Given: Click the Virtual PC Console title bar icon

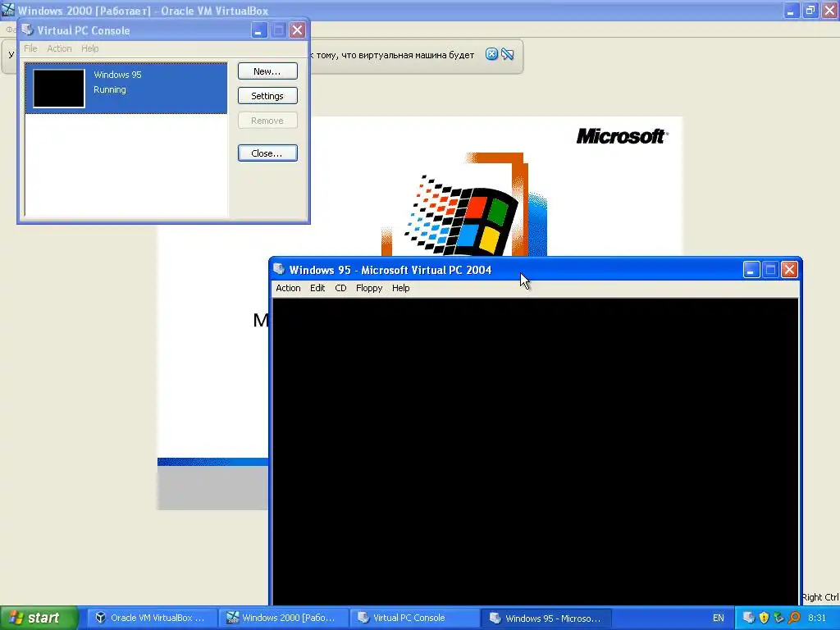Looking at the screenshot, I should coord(27,30).
